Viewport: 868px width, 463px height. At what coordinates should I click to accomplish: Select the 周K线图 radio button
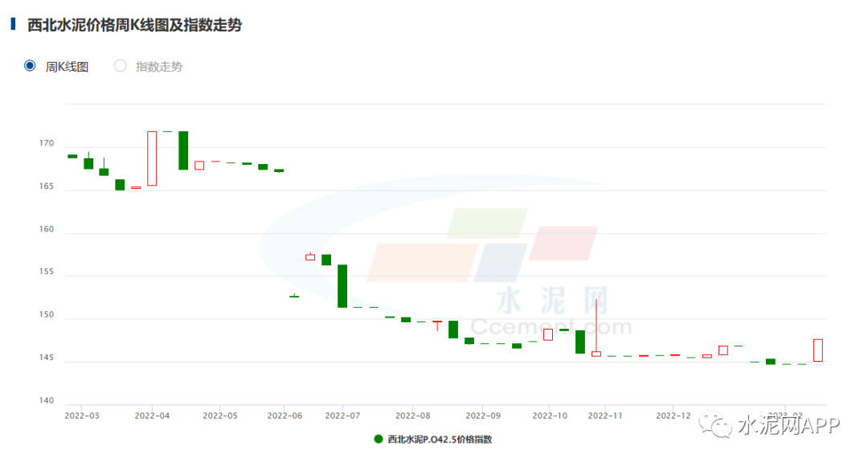click(31, 66)
